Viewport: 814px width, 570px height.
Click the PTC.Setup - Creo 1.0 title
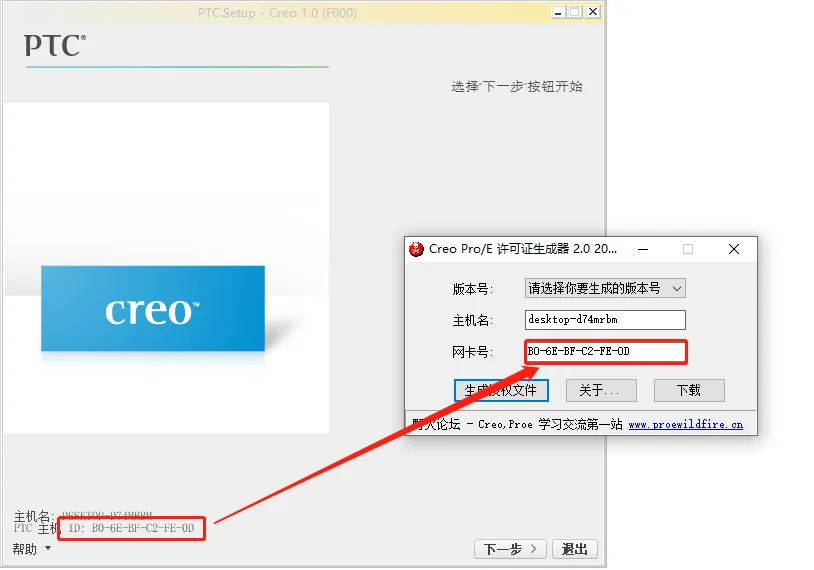pyautogui.click(x=277, y=13)
